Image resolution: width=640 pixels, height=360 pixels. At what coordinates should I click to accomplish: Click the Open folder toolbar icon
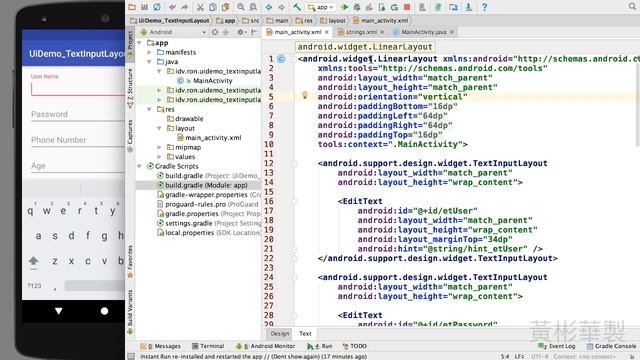click(132, 7)
